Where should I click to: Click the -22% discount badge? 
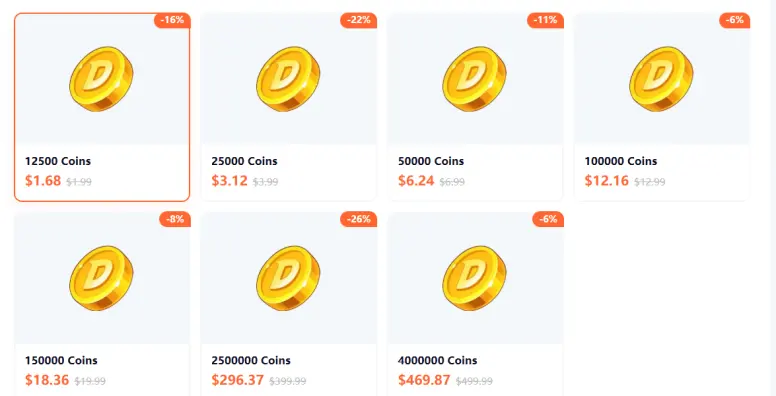point(359,20)
